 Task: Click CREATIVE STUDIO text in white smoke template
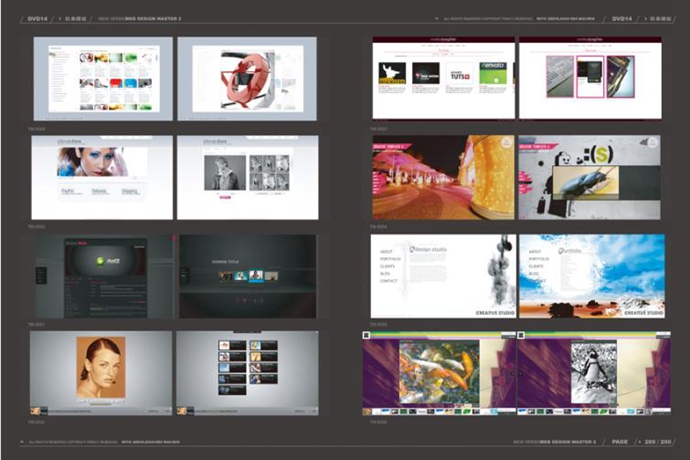[x=495, y=313]
